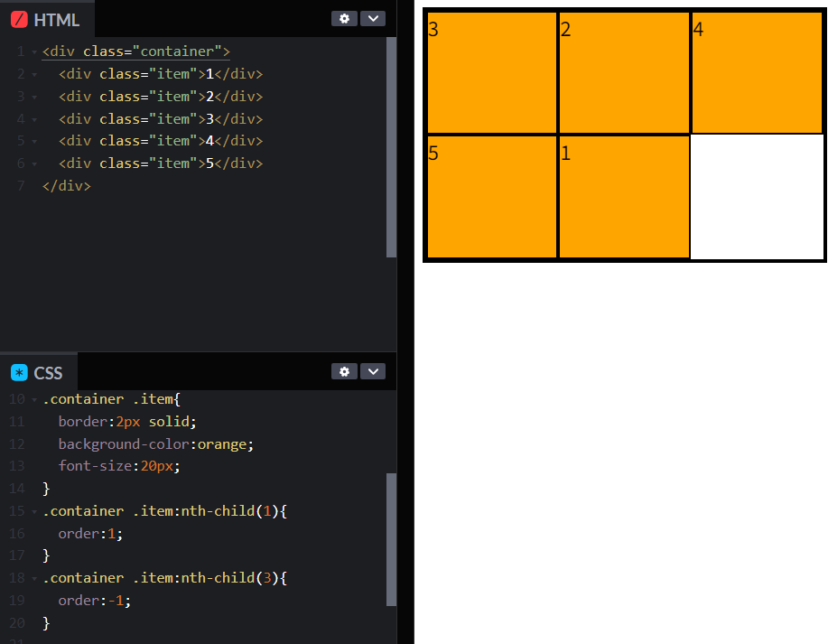Expand the HTML panel chevron menu

373,18
